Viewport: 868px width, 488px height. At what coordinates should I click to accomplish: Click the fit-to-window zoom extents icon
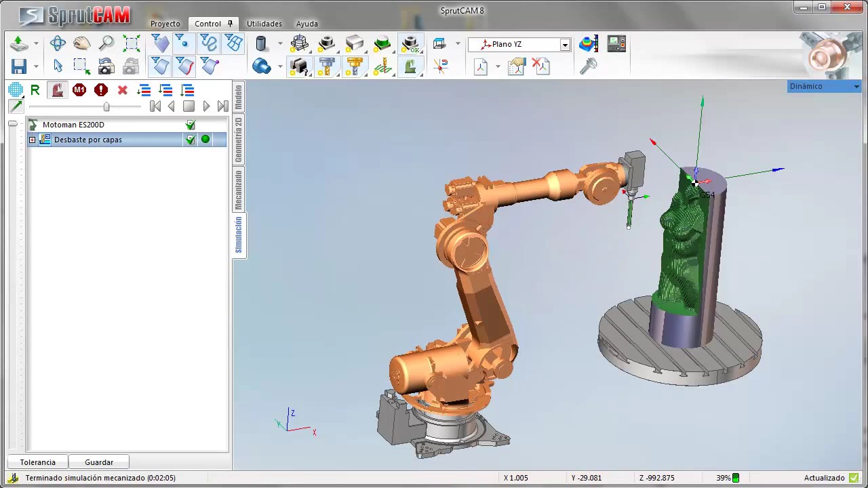tap(132, 44)
